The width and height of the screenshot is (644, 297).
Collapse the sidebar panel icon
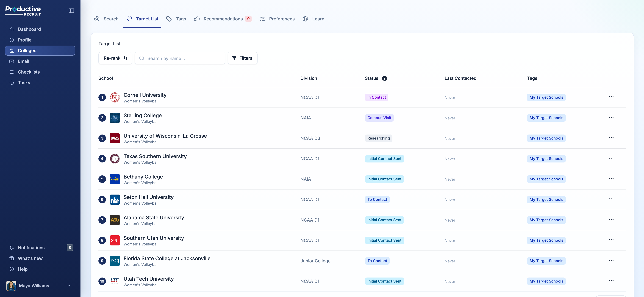71,11
